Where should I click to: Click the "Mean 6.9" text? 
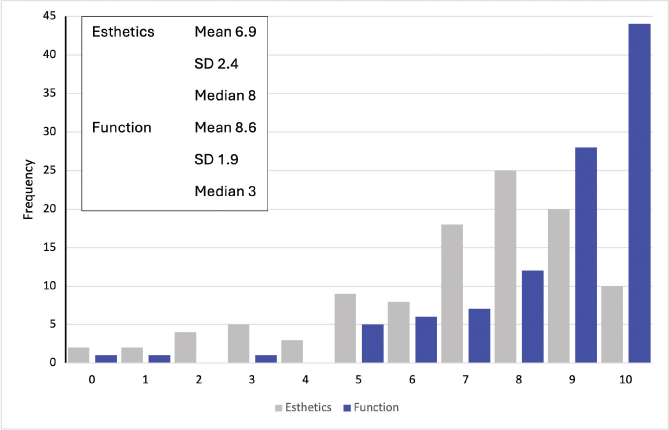coord(225,31)
